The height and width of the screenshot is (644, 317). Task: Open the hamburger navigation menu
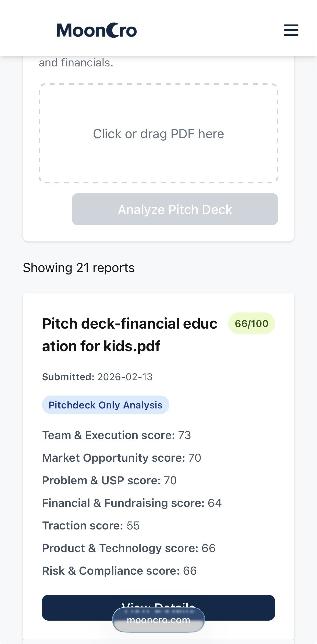291,30
